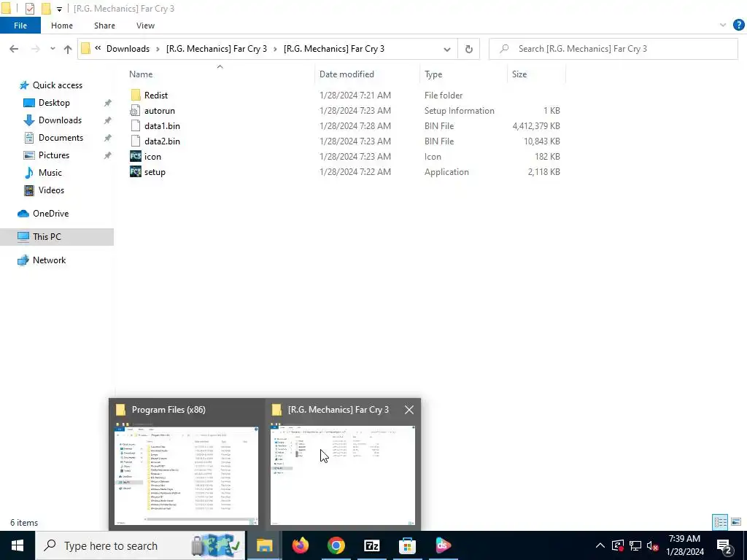Click the File Explorer taskbar icon
The height and width of the screenshot is (560, 747).
coord(264,545)
